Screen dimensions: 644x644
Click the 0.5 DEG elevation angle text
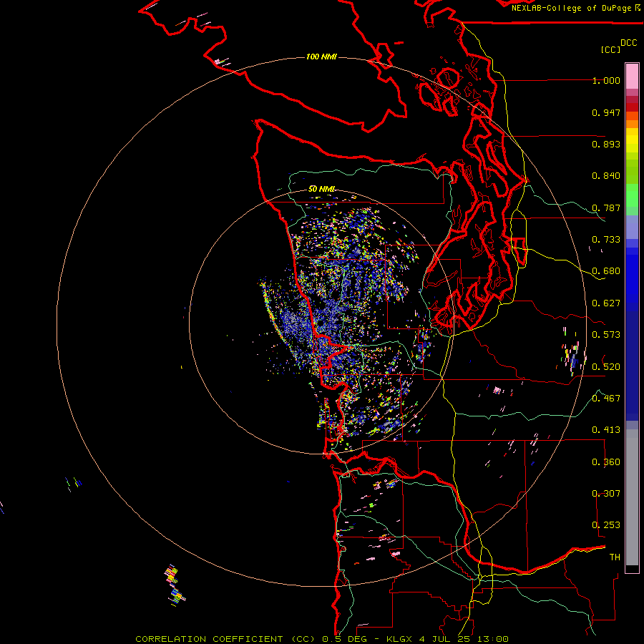pyautogui.click(x=345, y=639)
